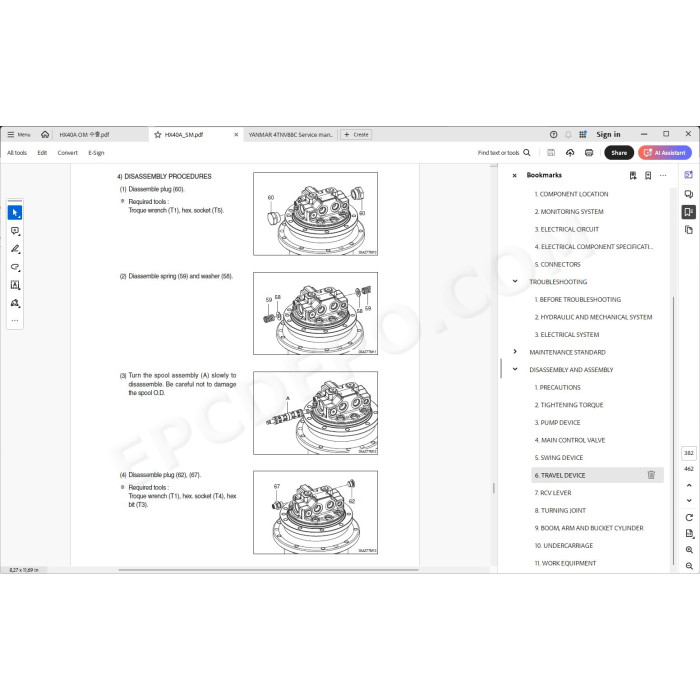The image size is (700, 700).
Task: Switch to YANMAR 4TNV88C Service manual tab
Action: point(291,134)
